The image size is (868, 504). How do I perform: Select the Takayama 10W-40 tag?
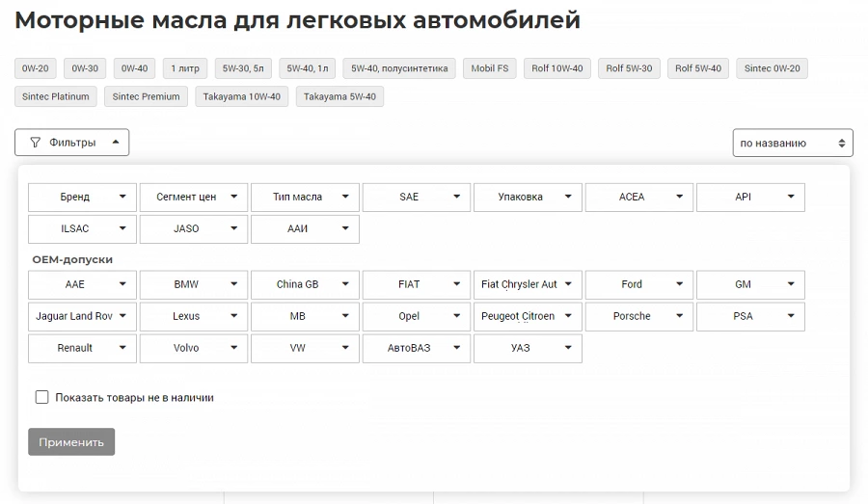tap(241, 96)
